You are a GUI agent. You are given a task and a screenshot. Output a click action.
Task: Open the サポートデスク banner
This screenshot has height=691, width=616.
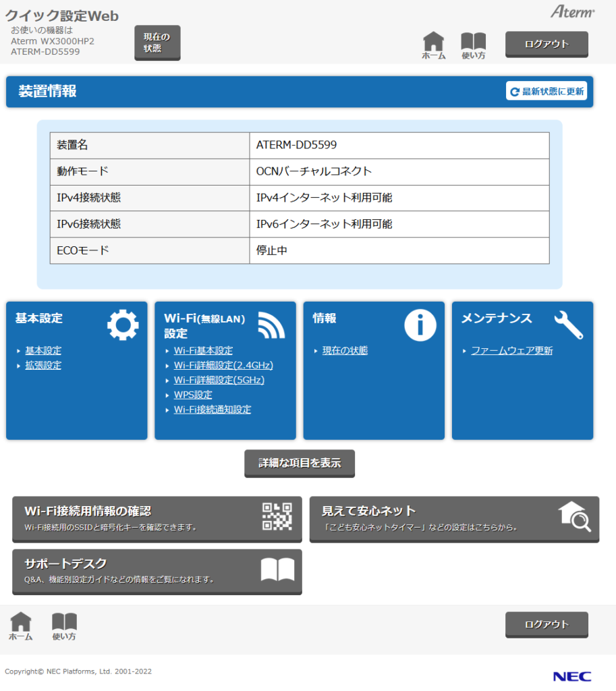click(x=157, y=571)
